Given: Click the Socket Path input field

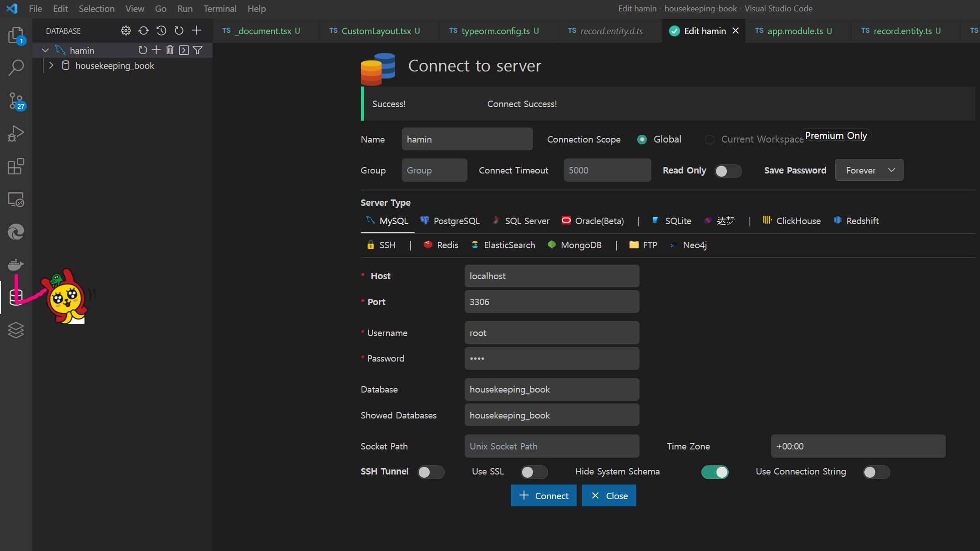Looking at the screenshot, I should pos(552,446).
